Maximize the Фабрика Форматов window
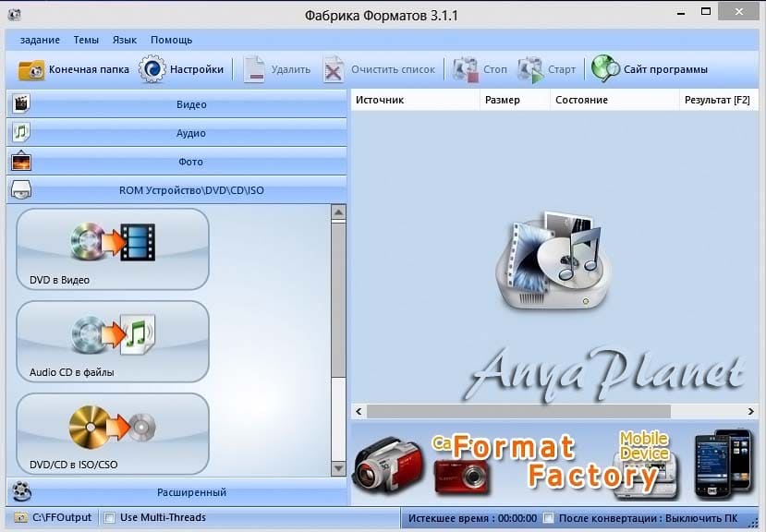The height and width of the screenshot is (532, 766). 706,11
